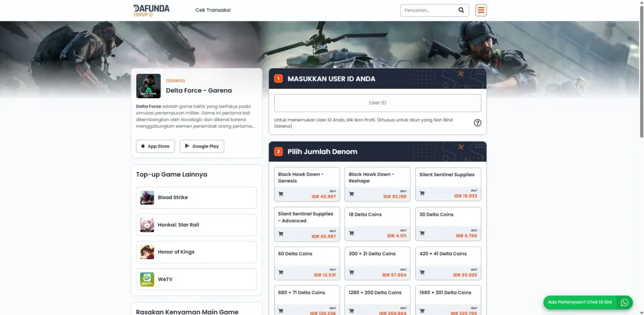Choose Silent Sentinel Supplies - Advanced denom

[x=307, y=224]
